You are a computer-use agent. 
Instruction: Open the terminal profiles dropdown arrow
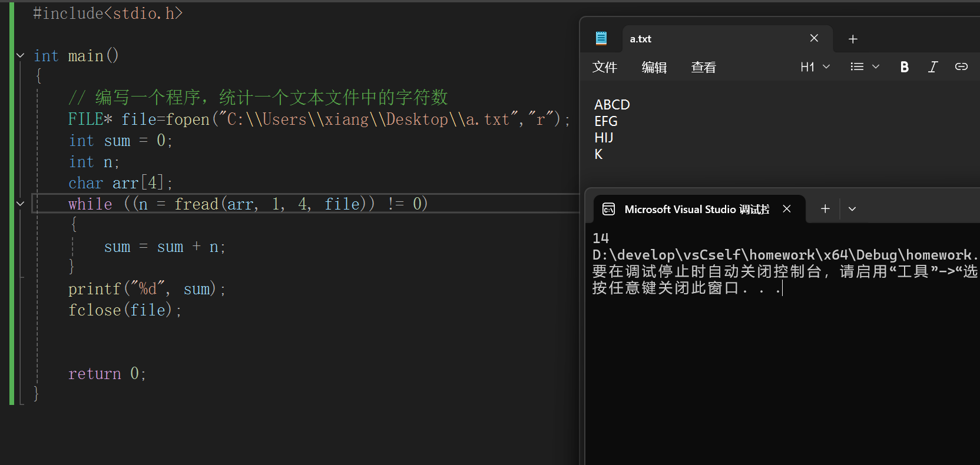point(852,209)
